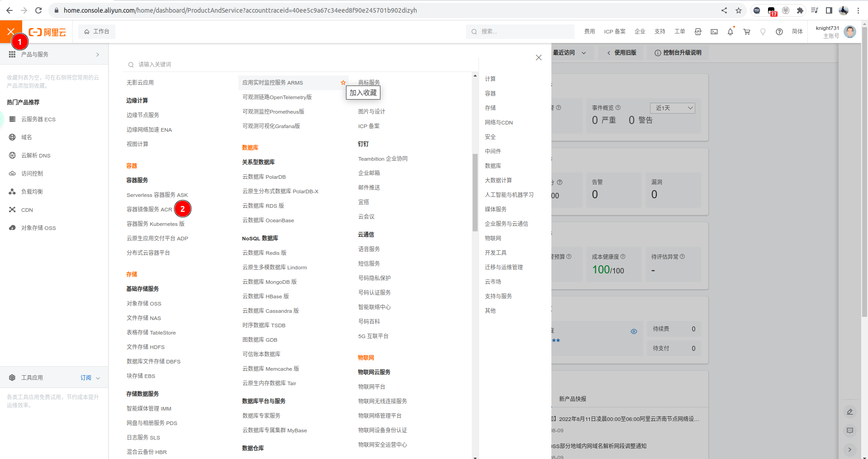Open the notifications bell icon
Viewport: 868px width, 459px height.
click(730, 32)
